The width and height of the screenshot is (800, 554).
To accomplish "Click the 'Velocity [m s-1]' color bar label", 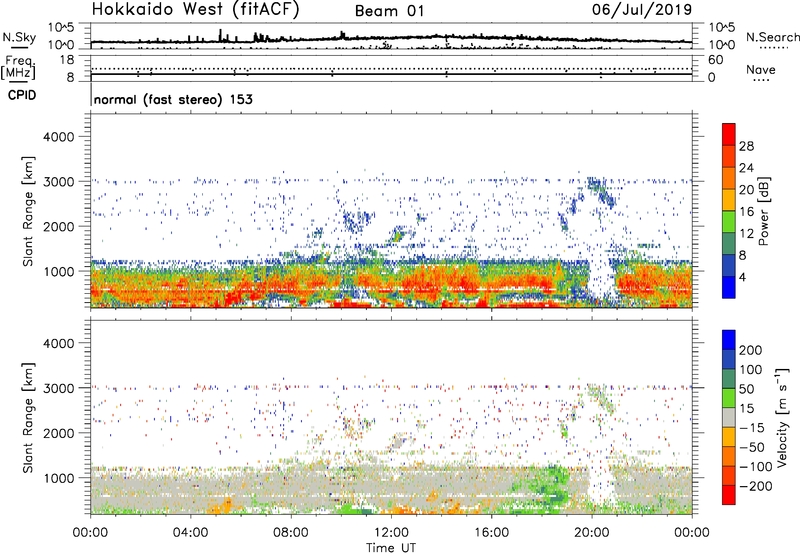I will (x=782, y=417).
